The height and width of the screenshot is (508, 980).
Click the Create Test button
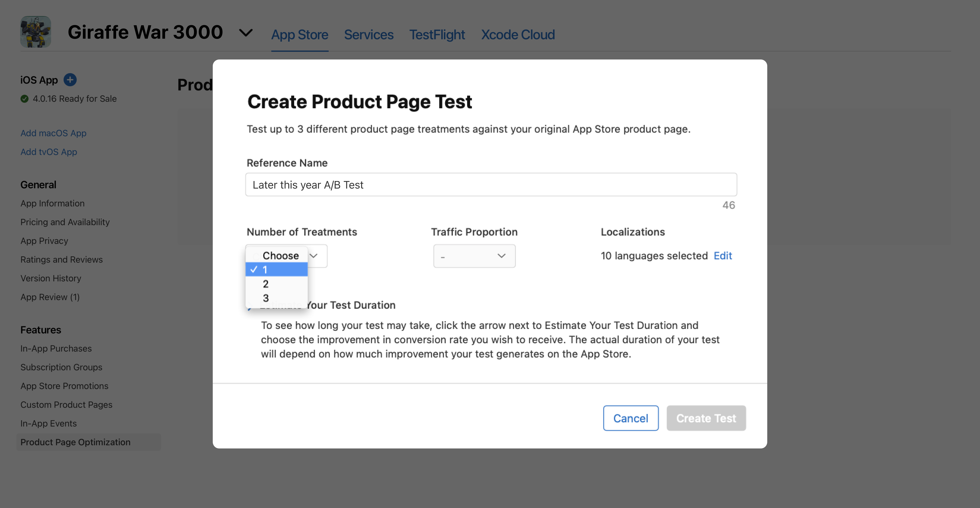pyautogui.click(x=706, y=418)
